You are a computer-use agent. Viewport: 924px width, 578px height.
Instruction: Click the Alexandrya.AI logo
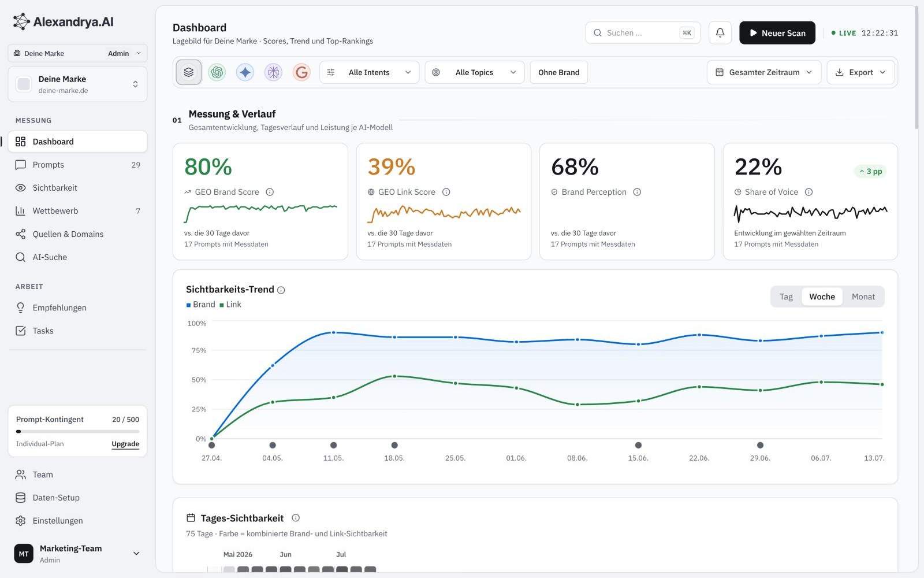click(x=63, y=22)
